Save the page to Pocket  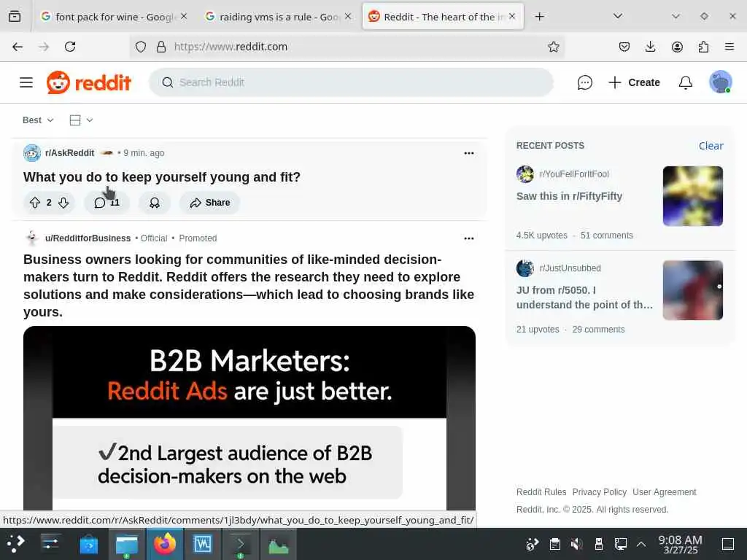click(x=624, y=47)
